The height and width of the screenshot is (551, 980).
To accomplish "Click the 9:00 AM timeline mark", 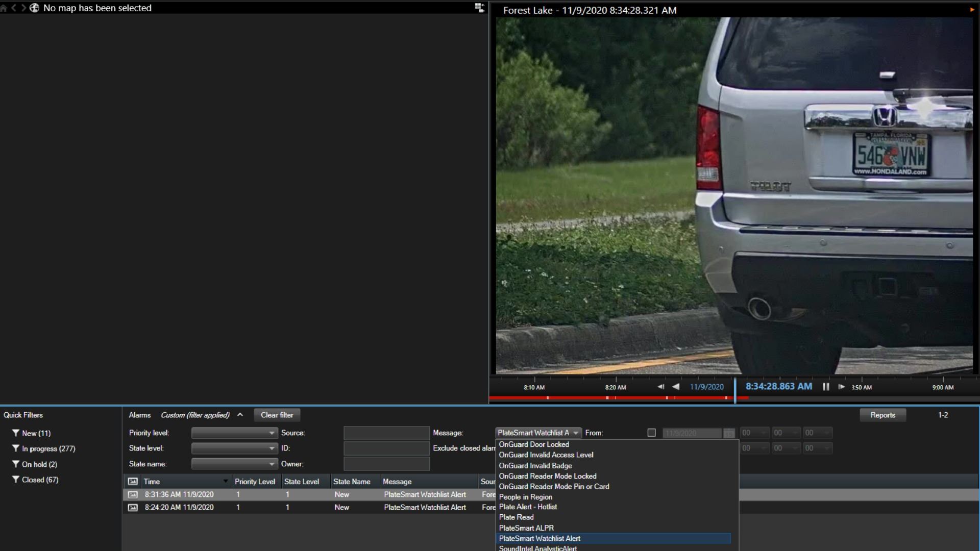I will 943,387.
